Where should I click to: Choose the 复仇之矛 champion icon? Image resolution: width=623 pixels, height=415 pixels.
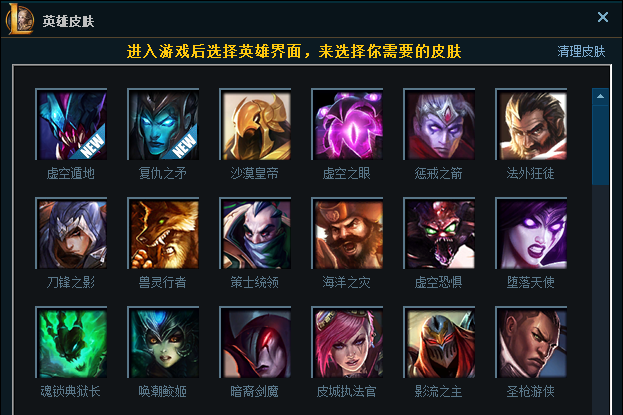[x=163, y=124]
